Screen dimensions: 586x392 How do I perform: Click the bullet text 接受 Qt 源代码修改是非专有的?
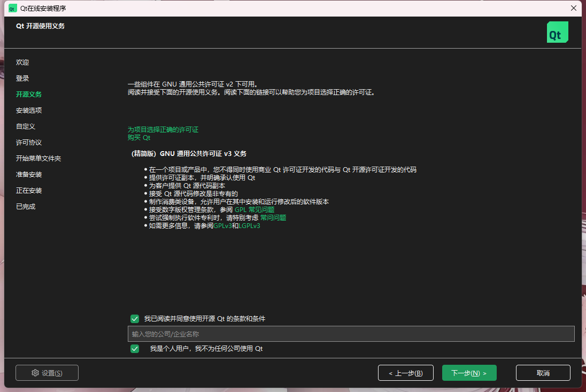tap(193, 194)
